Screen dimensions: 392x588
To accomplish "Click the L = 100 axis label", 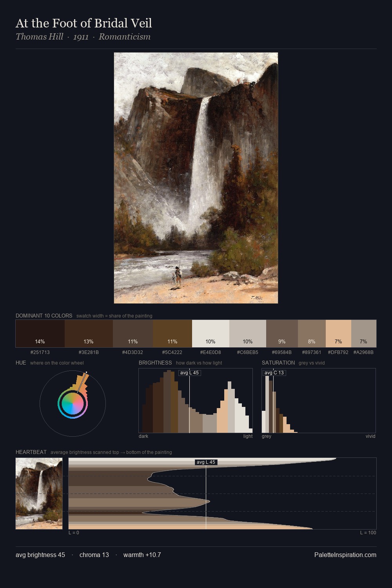I will click(368, 532).
